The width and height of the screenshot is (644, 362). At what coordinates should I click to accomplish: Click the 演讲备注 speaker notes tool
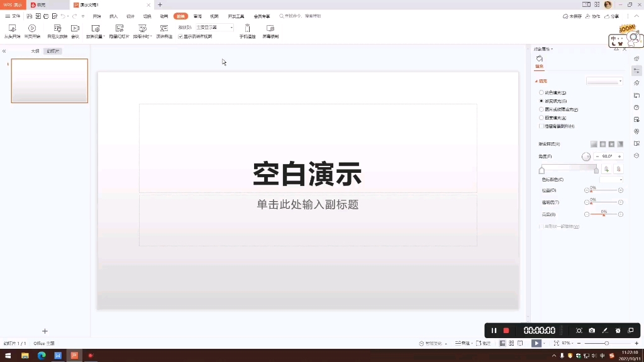(x=164, y=28)
